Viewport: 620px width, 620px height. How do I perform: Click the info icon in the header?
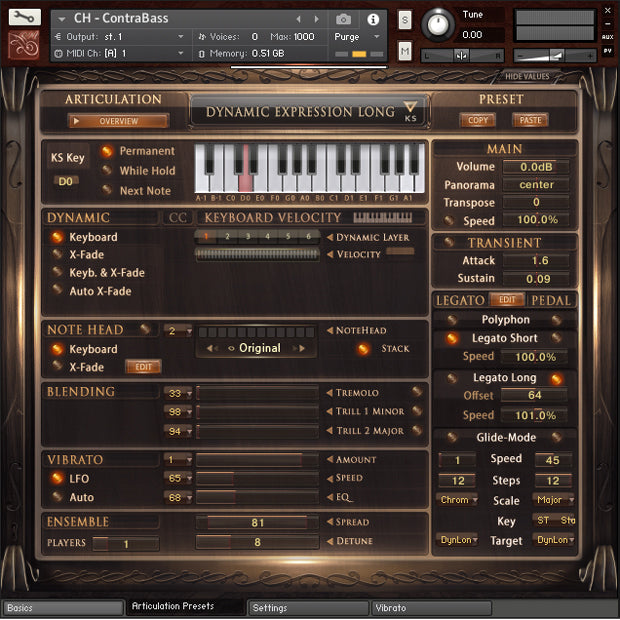click(x=373, y=19)
